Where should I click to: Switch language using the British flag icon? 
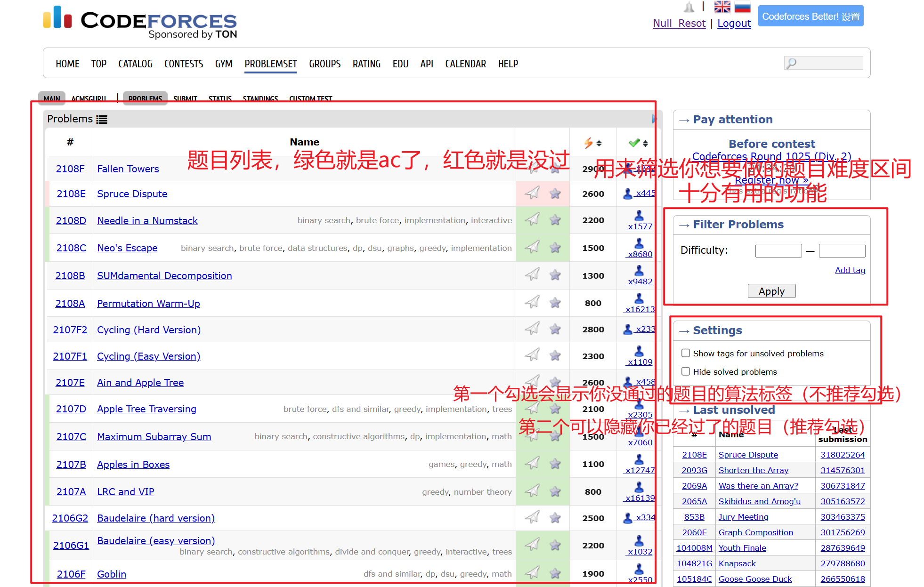click(722, 7)
